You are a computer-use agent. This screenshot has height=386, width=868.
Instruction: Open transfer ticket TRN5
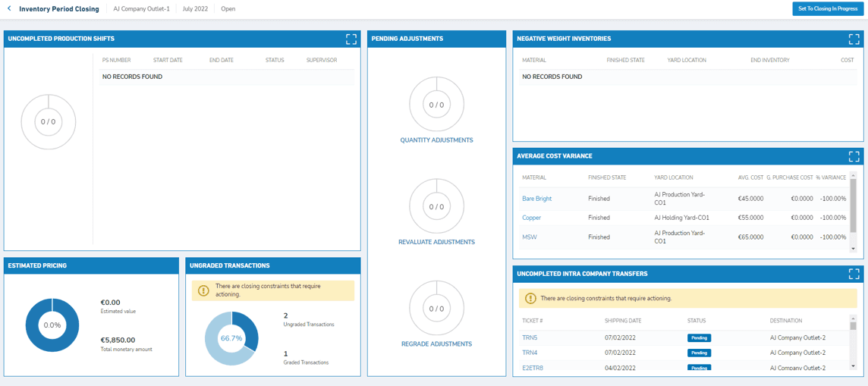pyautogui.click(x=529, y=337)
